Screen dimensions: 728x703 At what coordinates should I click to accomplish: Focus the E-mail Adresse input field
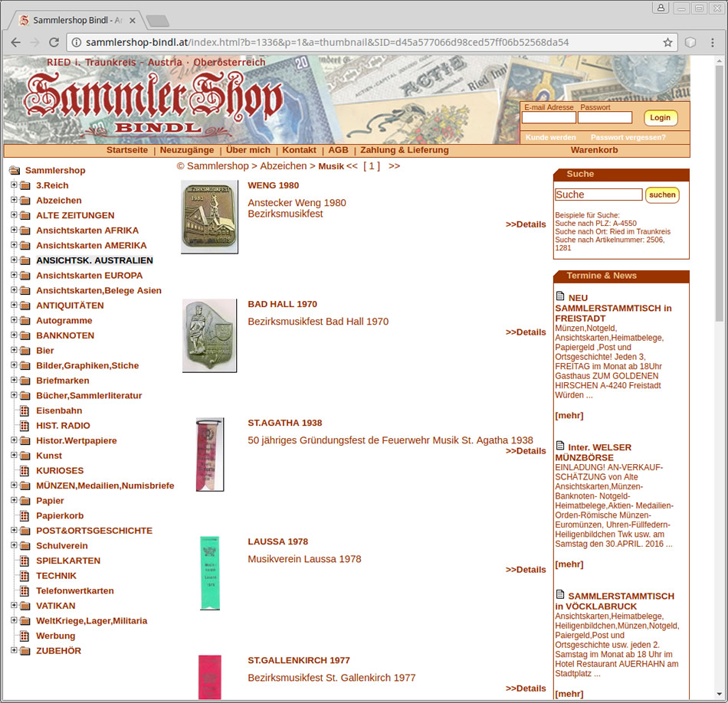(549, 117)
